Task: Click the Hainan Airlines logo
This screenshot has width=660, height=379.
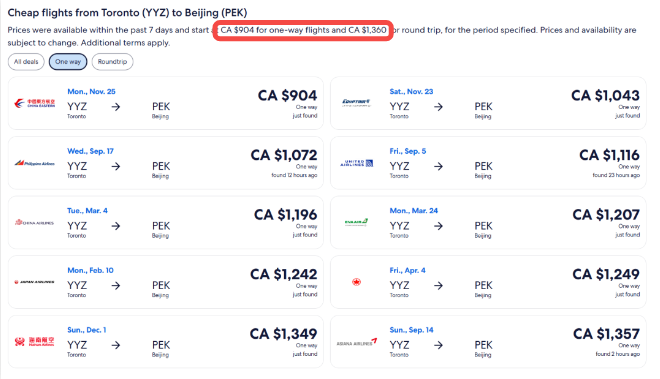Action: pyautogui.click(x=35, y=341)
